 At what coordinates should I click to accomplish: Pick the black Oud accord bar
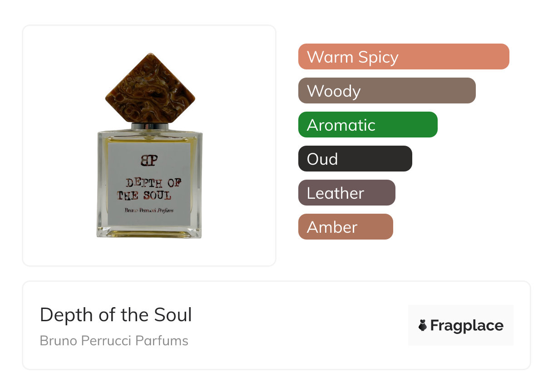(355, 159)
